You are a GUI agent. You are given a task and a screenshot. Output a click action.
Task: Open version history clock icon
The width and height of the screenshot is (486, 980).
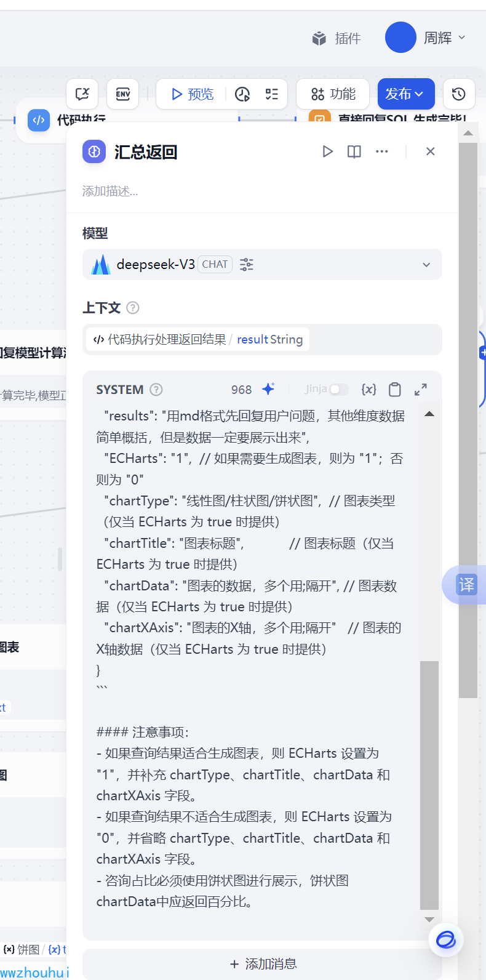459,94
